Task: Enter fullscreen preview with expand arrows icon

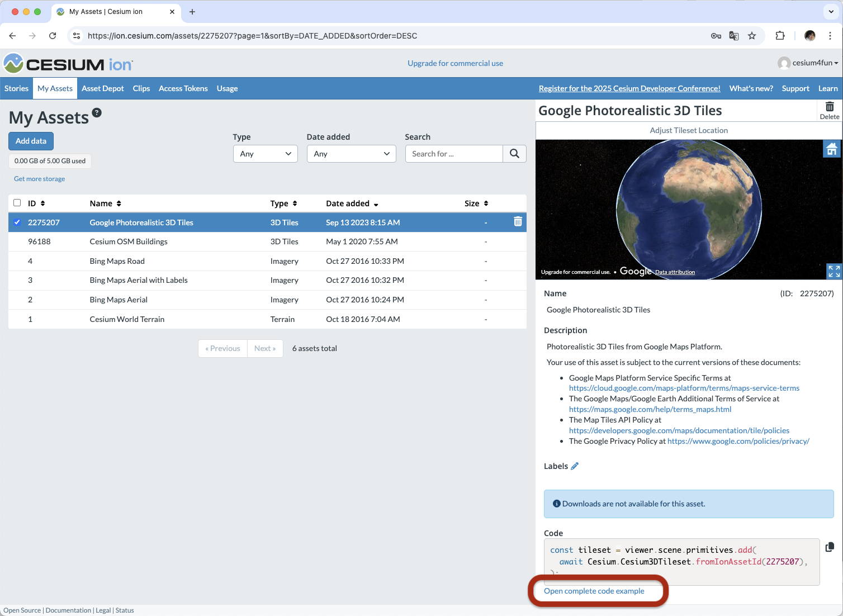Action: tap(834, 271)
